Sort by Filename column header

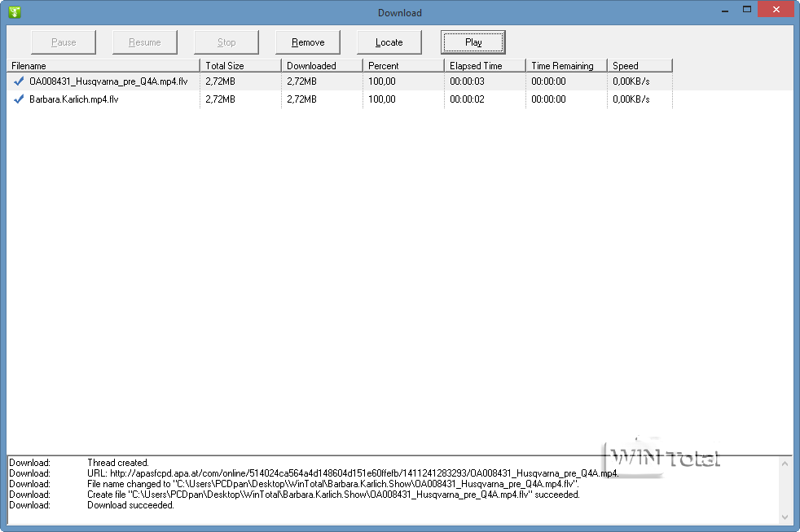[103, 66]
